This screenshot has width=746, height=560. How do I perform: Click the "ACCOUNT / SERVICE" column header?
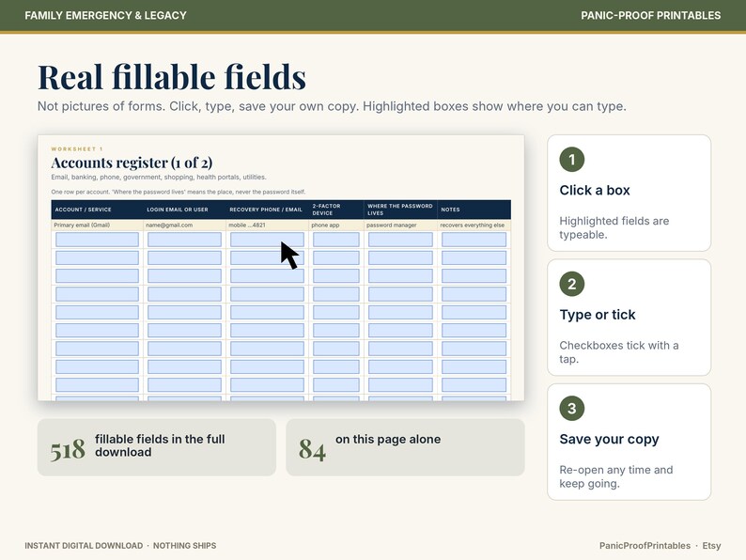pos(83,210)
